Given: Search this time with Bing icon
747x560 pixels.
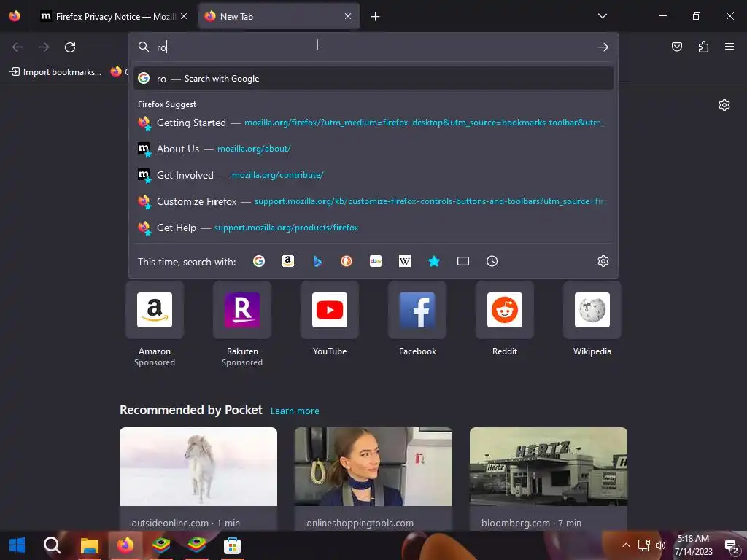Looking at the screenshot, I should click(x=317, y=261).
